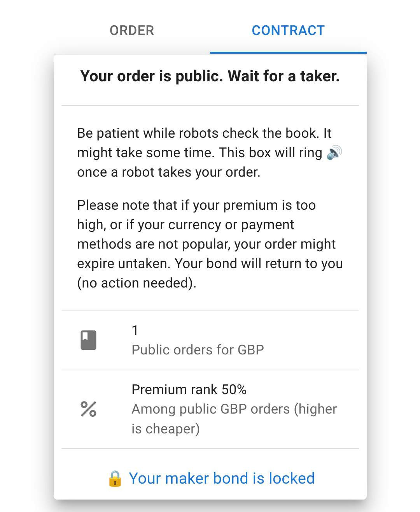Click the 'once a robot takes your order' line
The height and width of the screenshot is (512, 420).
168,172
